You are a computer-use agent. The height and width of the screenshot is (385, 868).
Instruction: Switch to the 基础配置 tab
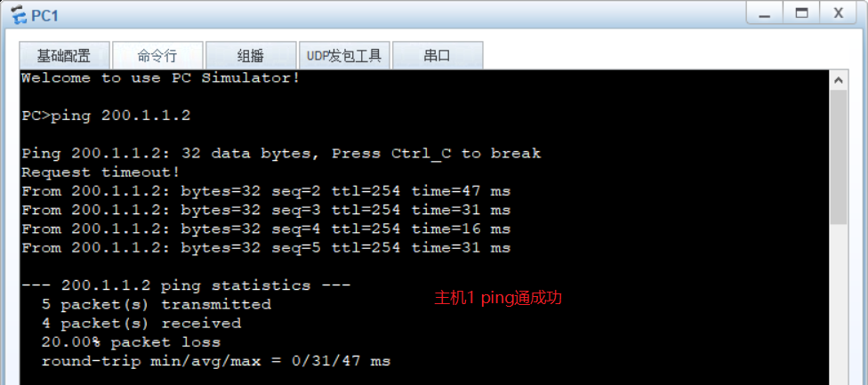click(63, 55)
